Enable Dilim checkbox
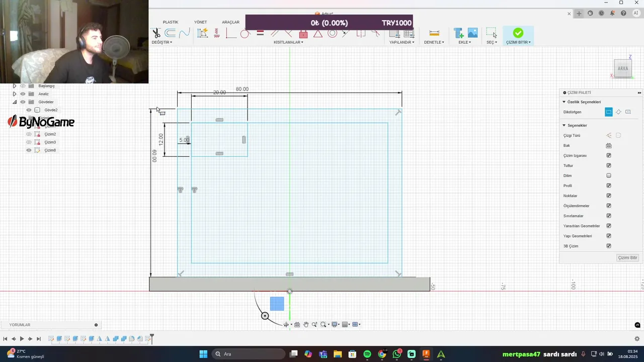The height and width of the screenshot is (362, 644). click(x=609, y=175)
